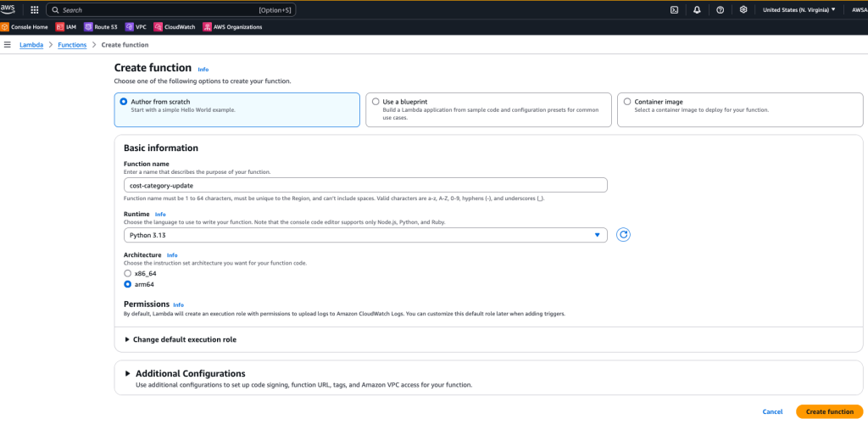Open Info link next to Permissions
The height and width of the screenshot is (430, 868).
coord(178,304)
